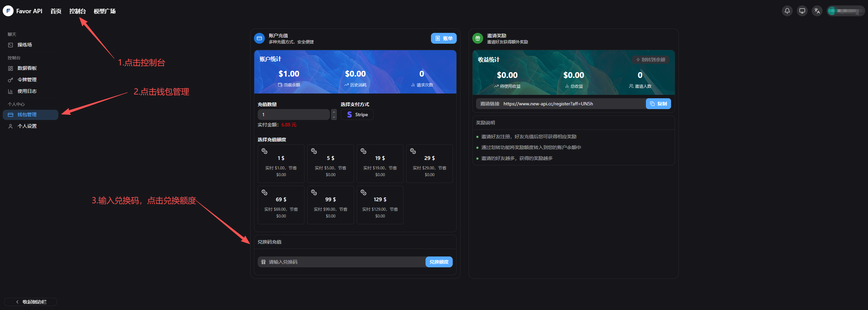Image resolution: width=868 pixels, height=310 pixels.
Task: Select the 69 $ recharge card
Action: [x=281, y=205]
